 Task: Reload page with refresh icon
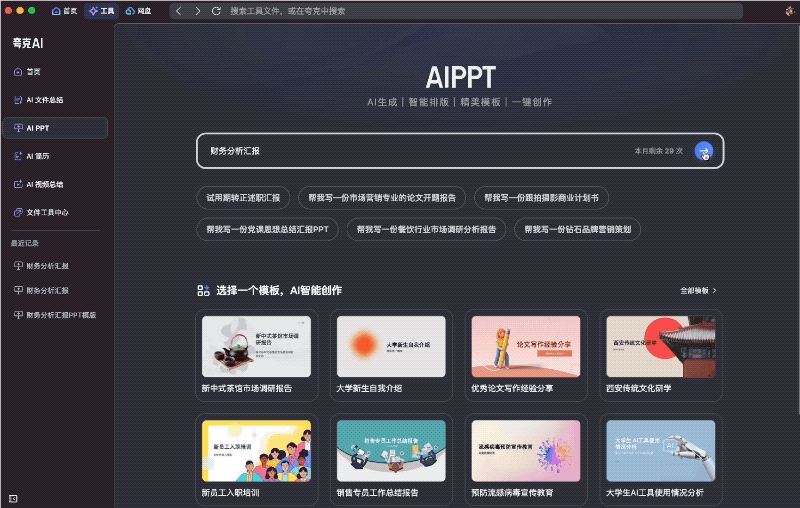point(216,11)
